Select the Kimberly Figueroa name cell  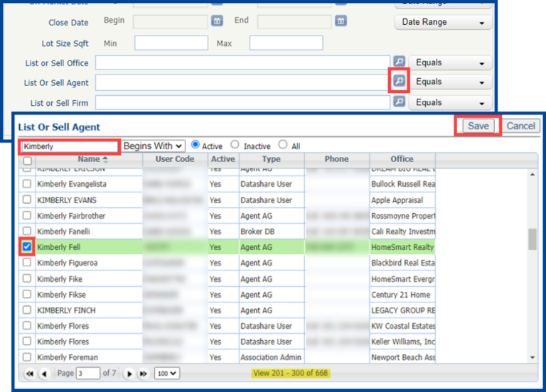pos(89,263)
